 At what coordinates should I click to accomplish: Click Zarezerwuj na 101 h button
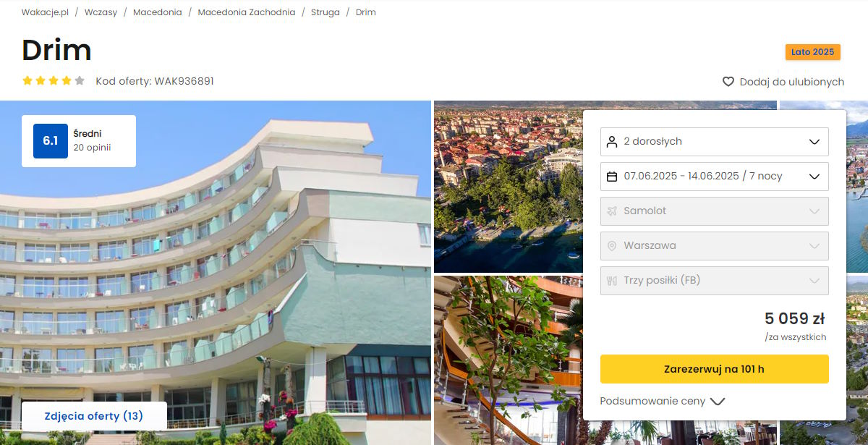[715, 369]
